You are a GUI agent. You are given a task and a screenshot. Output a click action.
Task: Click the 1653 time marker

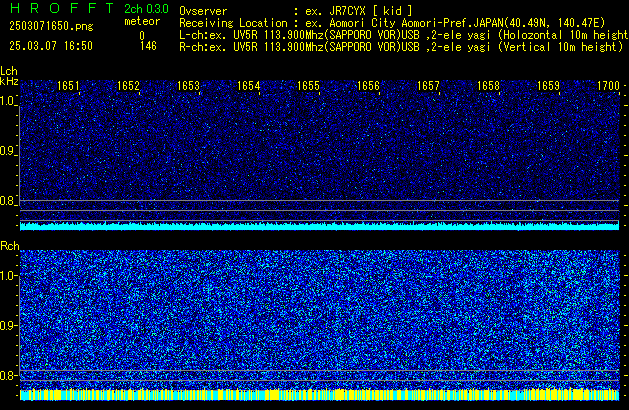click(x=188, y=86)
